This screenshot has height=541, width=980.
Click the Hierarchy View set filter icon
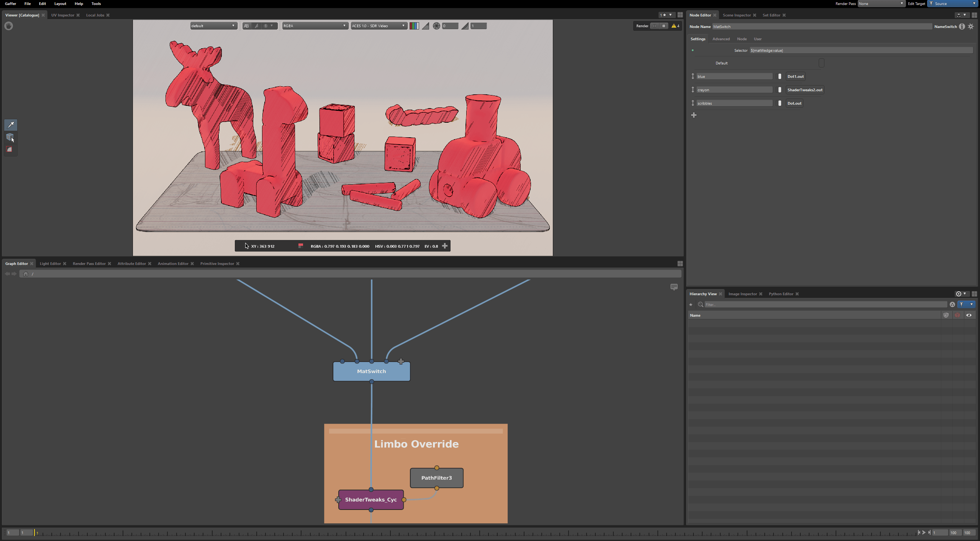[x=952, y=304]
